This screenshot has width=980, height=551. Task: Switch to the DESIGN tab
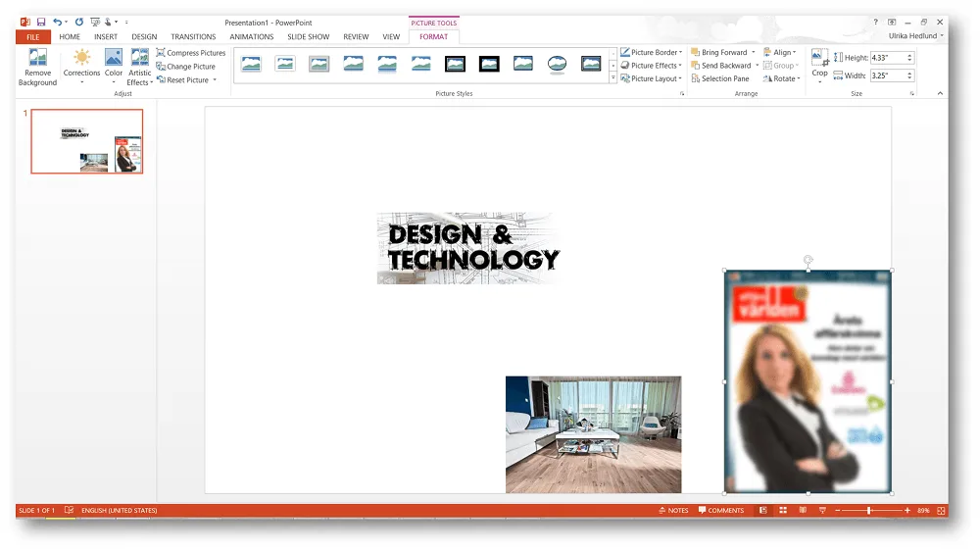(144, 37)
